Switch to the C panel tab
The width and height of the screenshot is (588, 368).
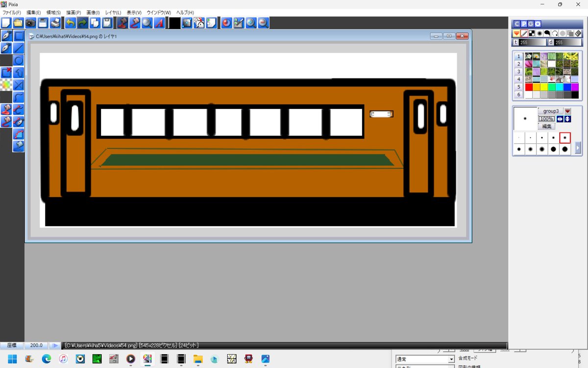[x=516, y=24]
